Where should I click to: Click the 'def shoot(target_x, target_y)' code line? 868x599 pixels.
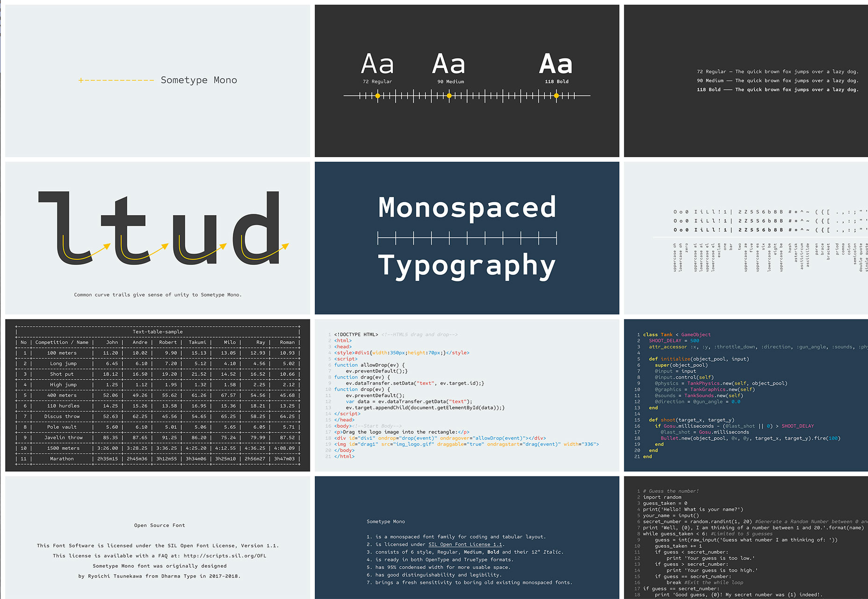tap(692, 420)
